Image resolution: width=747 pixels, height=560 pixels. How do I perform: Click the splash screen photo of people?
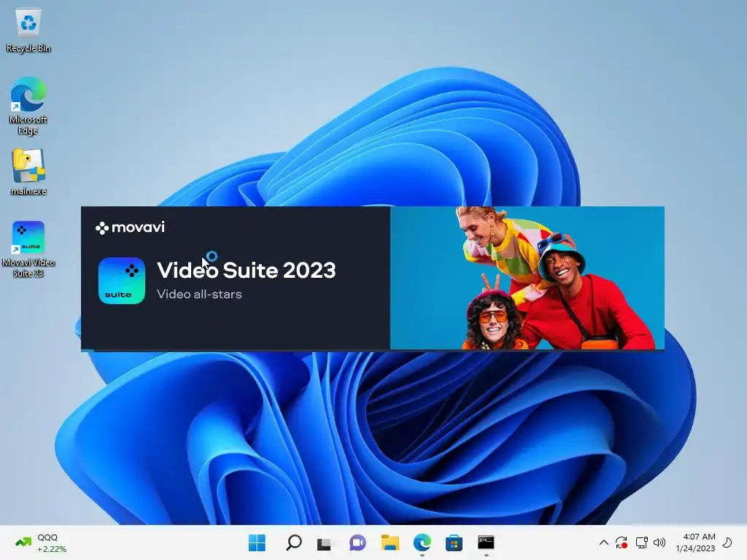(x=527, y=278)
